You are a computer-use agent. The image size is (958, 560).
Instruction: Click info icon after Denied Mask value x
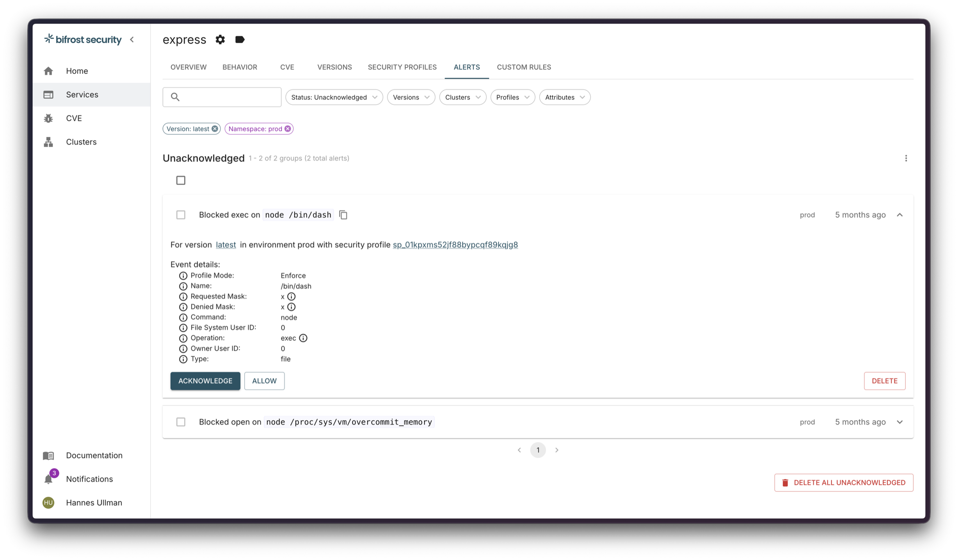tap(291, 307)
